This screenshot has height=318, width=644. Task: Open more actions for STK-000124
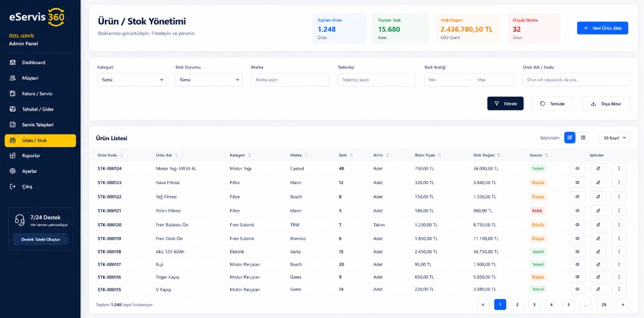tap(619, 168)
